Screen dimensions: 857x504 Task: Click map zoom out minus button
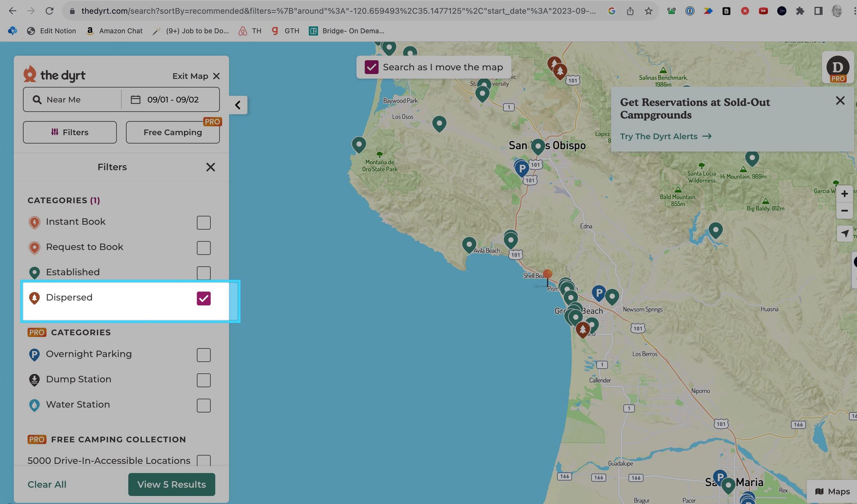844,211
